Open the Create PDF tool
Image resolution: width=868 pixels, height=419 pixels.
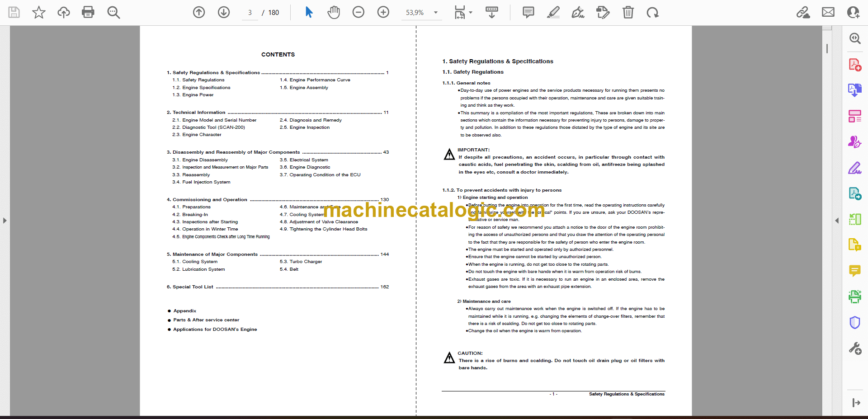[x=855, y=65]
